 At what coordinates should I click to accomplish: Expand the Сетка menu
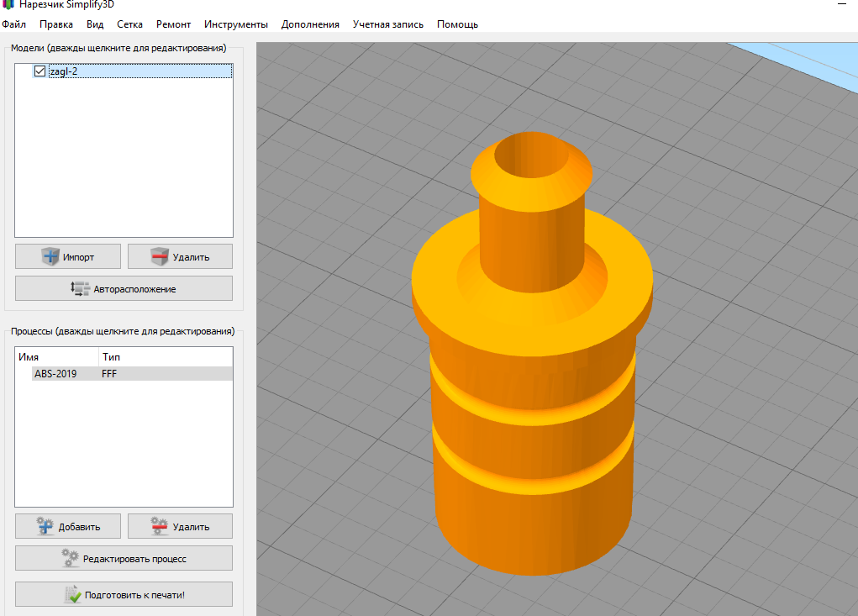[x=129, y=24]
